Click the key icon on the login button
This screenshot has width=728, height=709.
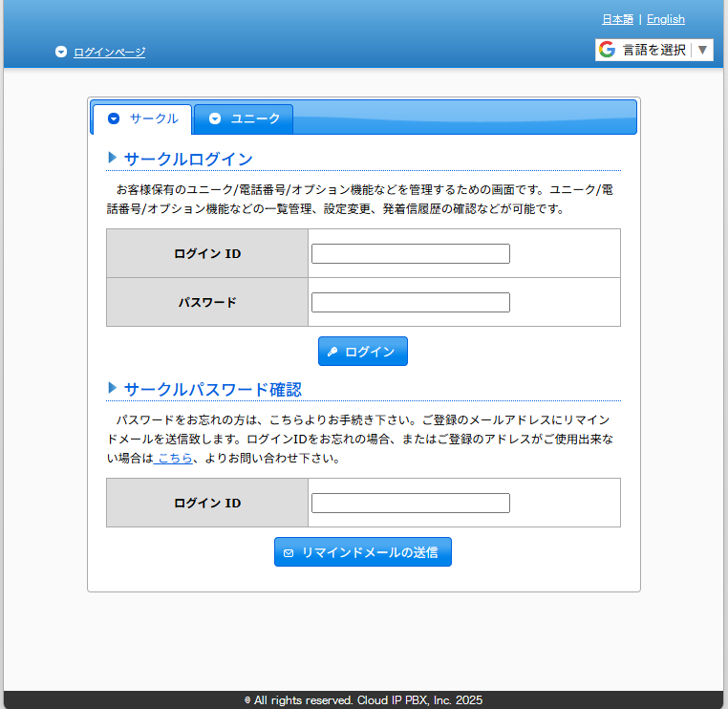(x=332, y=352)
